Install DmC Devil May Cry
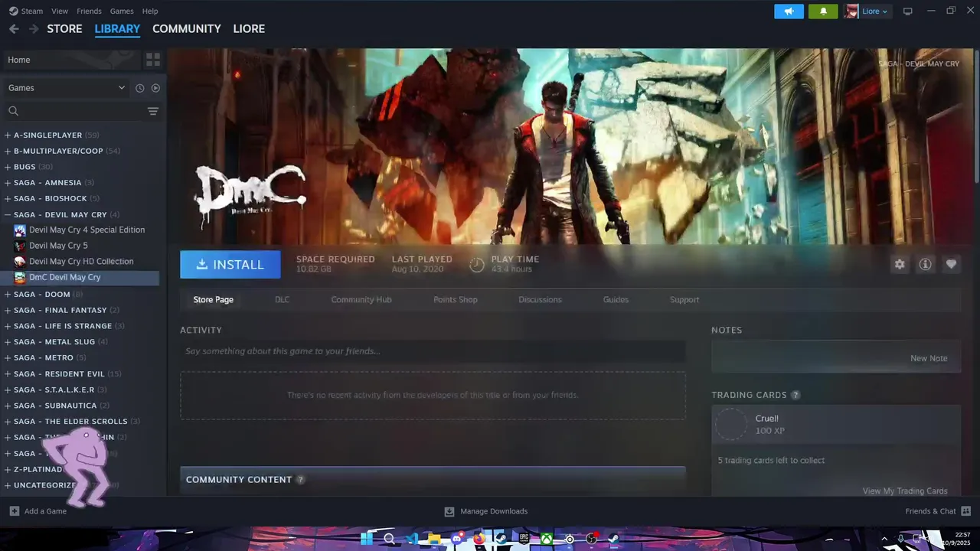Image resolution: width=980 pixels, height=551 pixels. point(230,264)
